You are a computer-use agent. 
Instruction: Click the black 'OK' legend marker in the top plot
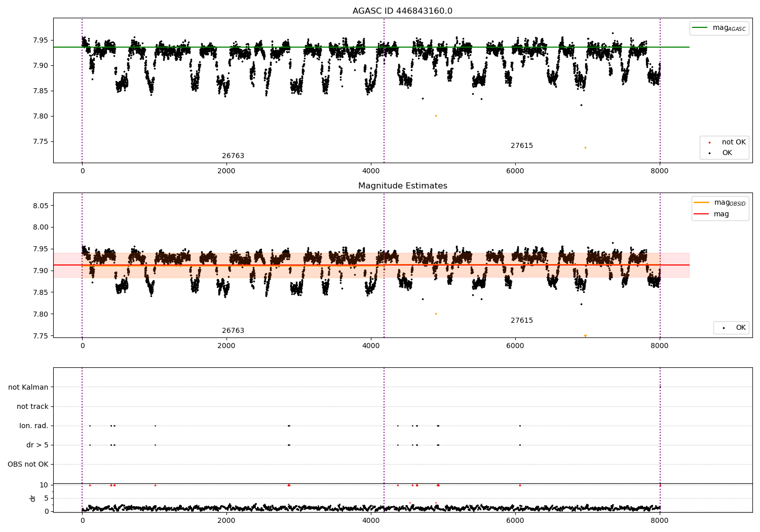(x=709, y=153)
